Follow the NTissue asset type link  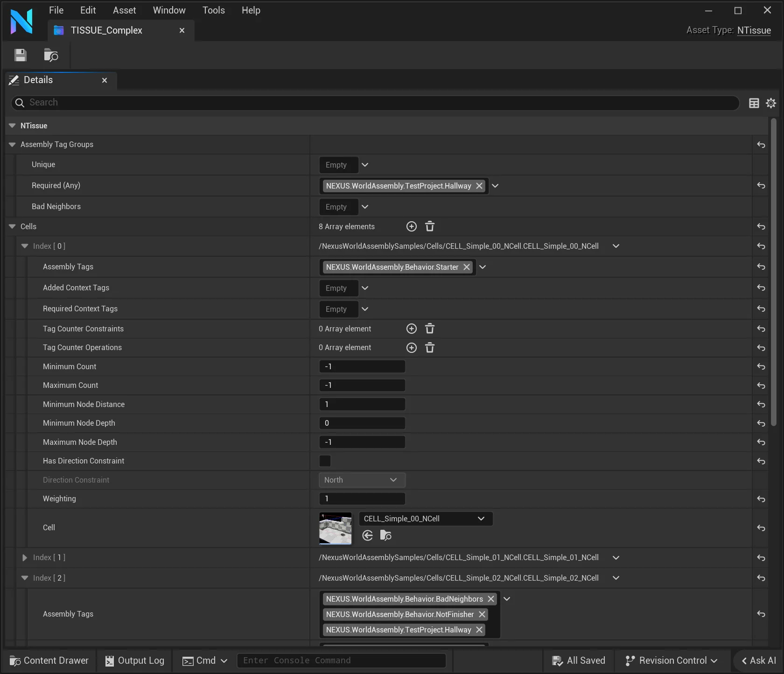point(754,30)
